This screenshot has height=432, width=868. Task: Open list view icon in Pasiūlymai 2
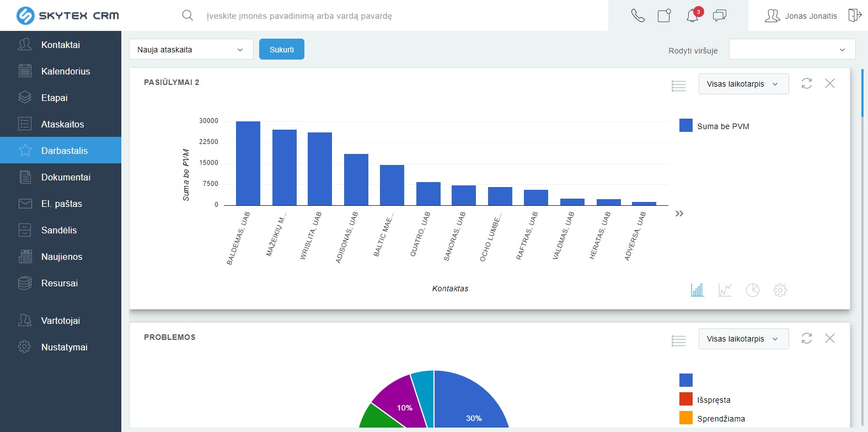point(679,86)
